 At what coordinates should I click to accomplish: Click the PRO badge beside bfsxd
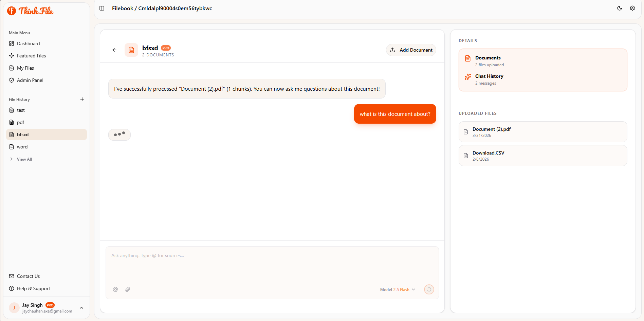[x=166, y=48]
